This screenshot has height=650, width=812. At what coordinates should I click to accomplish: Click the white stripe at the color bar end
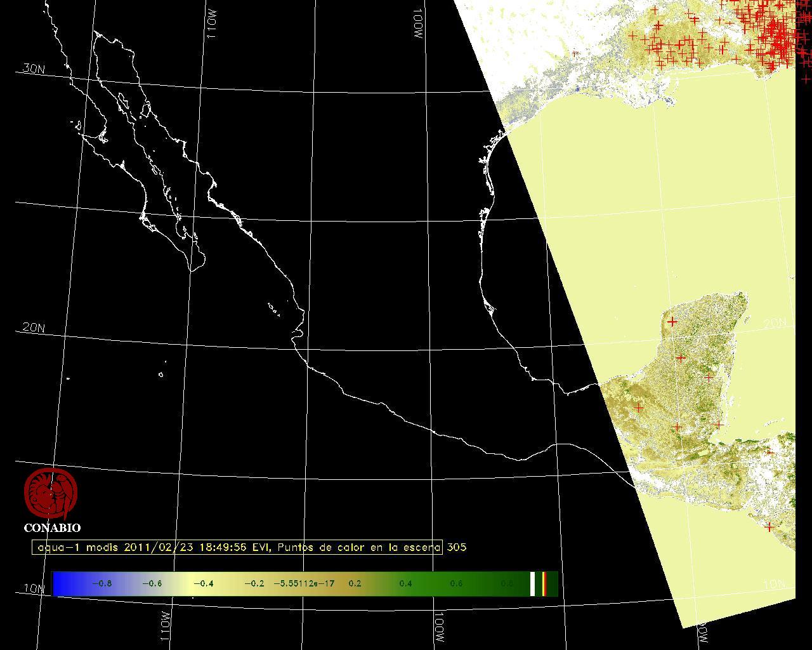point(533,584)
